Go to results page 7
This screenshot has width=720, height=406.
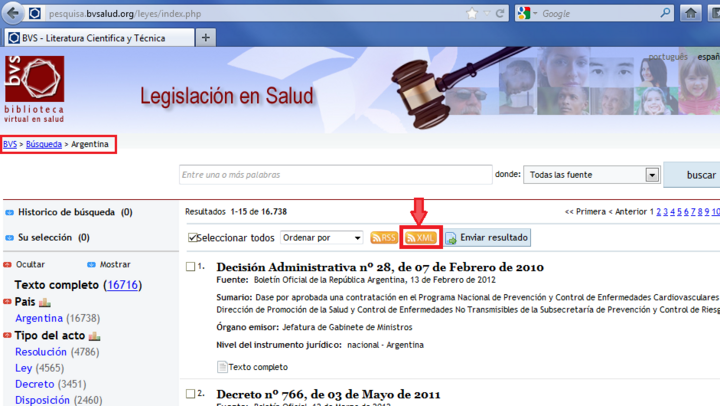click(x=693, y=212)
